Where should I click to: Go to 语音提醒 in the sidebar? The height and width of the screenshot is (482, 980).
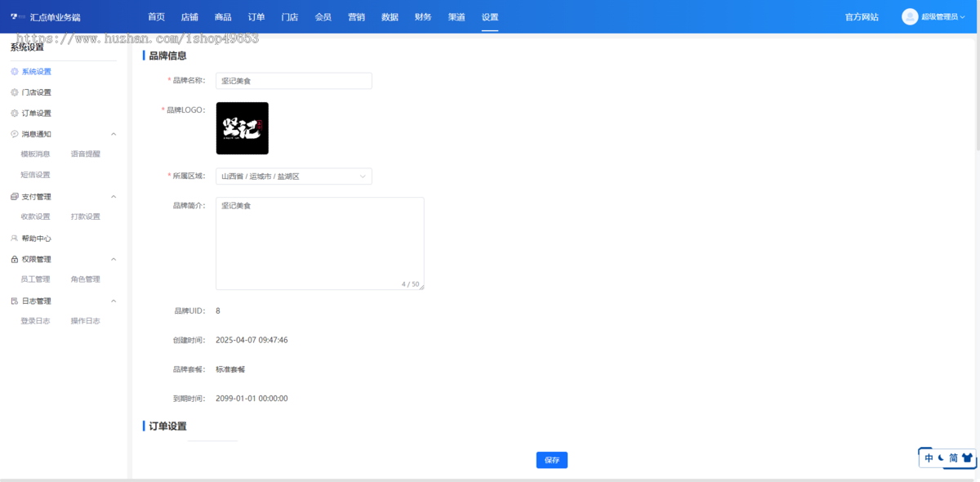(86, 154)
